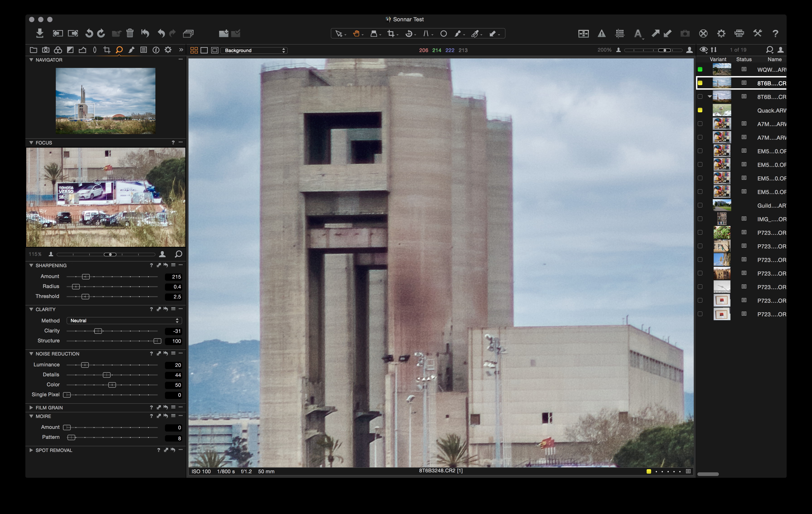This screenshot has width=812, height=514.
Task: Collapse the Sharpening panel
Action: click(31, 265)
